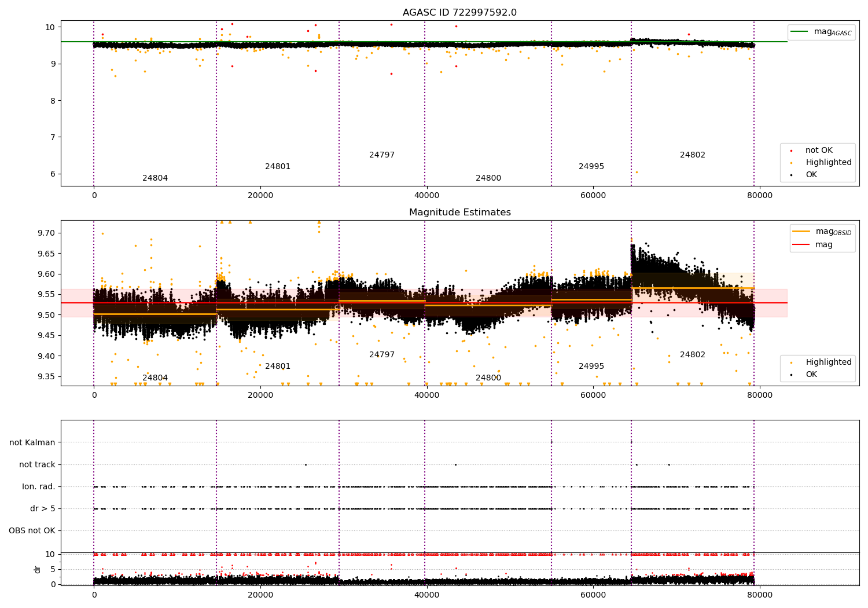Click the 'not track' row label
This screenshot has width=868, height=608.
pos(37,465)
